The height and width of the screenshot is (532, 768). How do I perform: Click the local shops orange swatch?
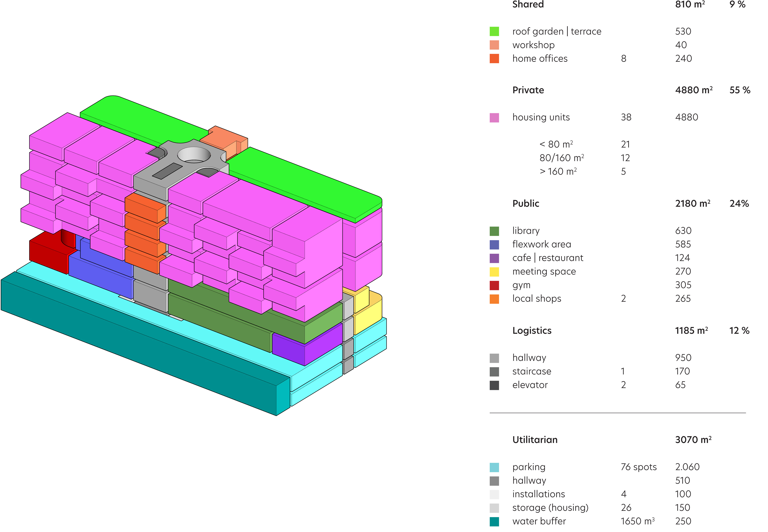(x=494, y=299)
